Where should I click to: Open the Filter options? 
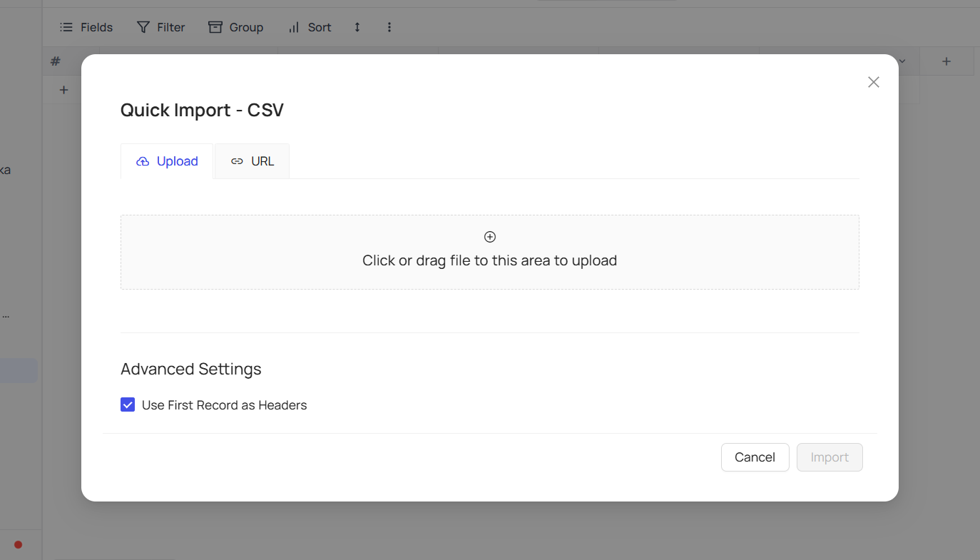coord(160,27)
